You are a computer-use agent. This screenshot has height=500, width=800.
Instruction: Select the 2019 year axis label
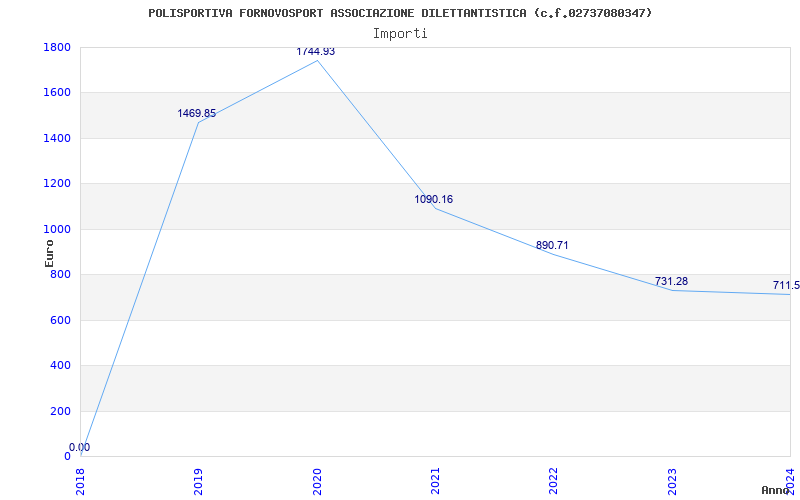tap(198, 482)
